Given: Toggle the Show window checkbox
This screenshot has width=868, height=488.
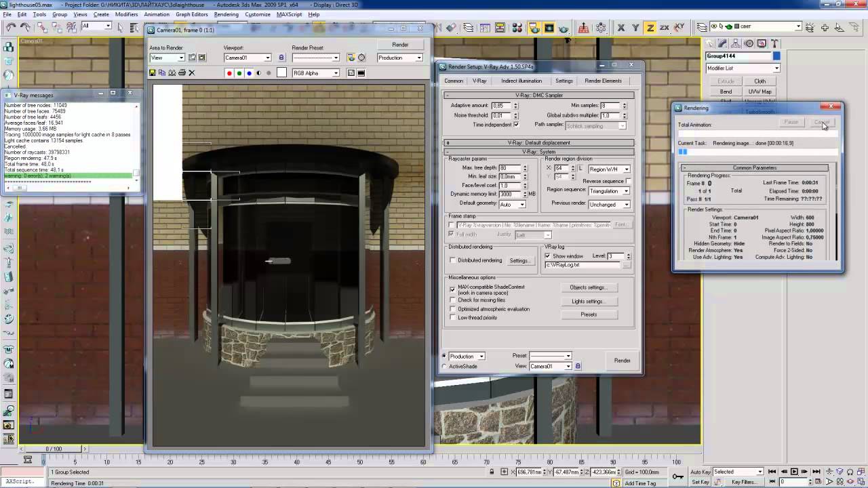Looking at the screenshot, I should point(548,256).
